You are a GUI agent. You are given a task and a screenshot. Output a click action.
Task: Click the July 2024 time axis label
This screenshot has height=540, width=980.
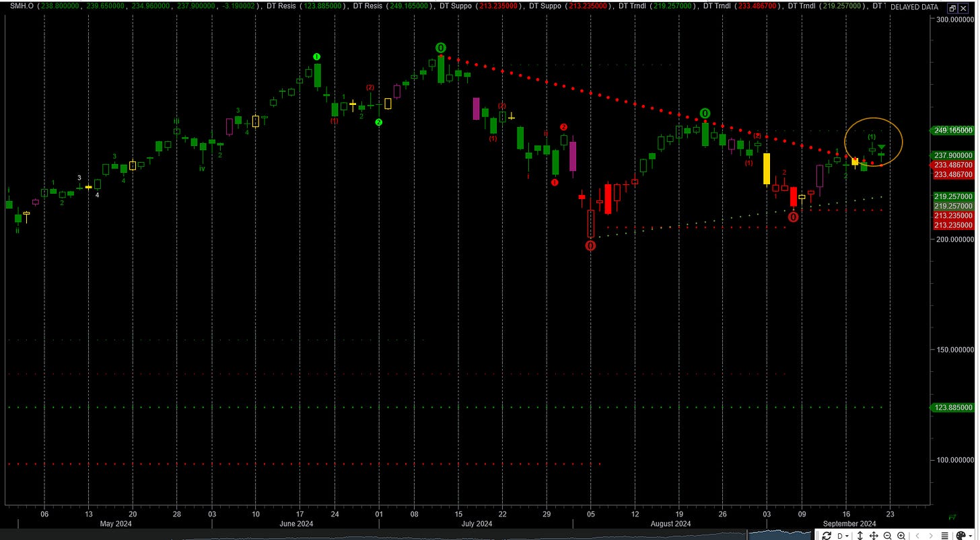pyautogui.click(x=475, y=523)
